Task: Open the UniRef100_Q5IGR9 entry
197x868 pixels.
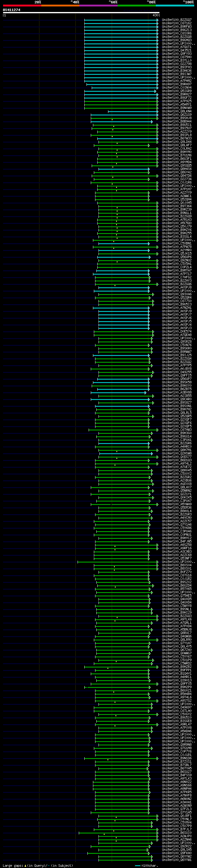Action: (x=177, y=91)
